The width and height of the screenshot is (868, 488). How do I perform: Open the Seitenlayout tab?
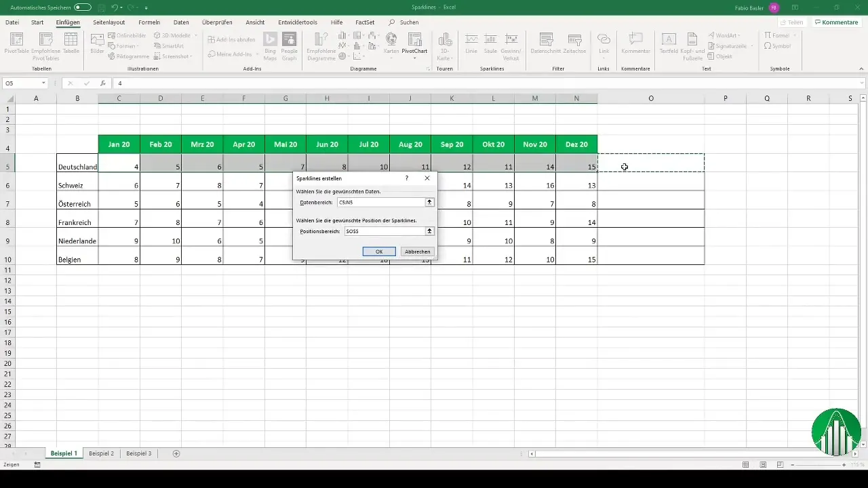tap(109, 22)
